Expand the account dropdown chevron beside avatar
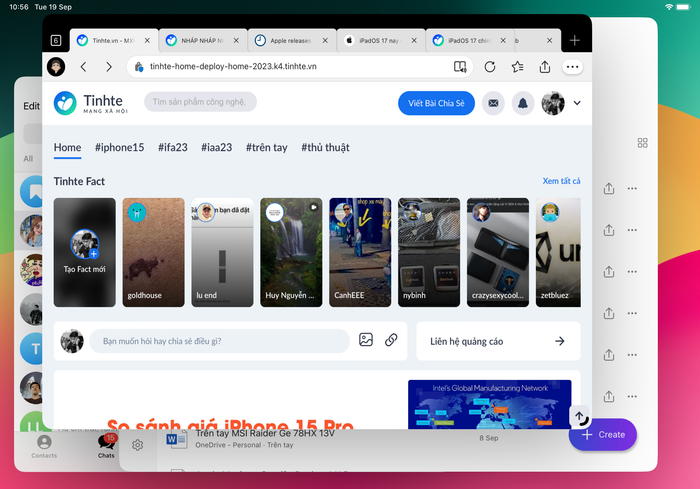700x489 pixels. point(577,103)
